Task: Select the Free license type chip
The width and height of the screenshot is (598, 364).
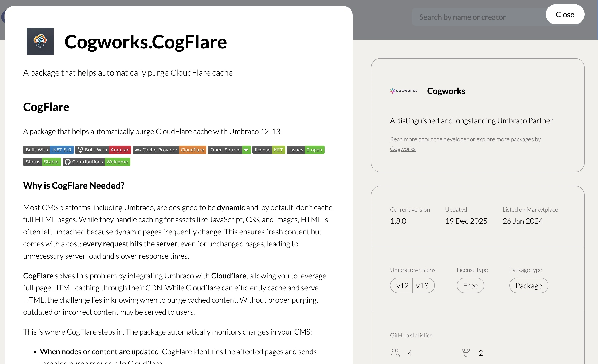Action: [470, 285]
